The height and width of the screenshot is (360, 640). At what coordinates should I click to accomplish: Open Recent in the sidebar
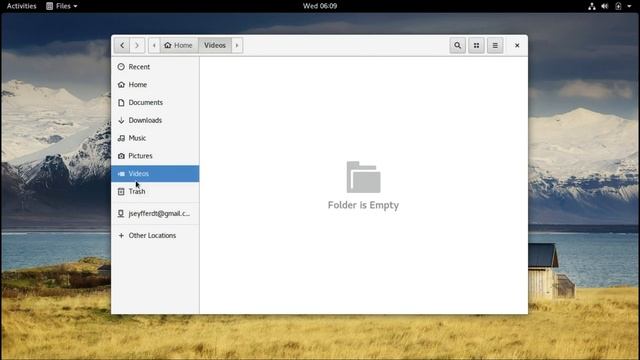click(155, 67)
